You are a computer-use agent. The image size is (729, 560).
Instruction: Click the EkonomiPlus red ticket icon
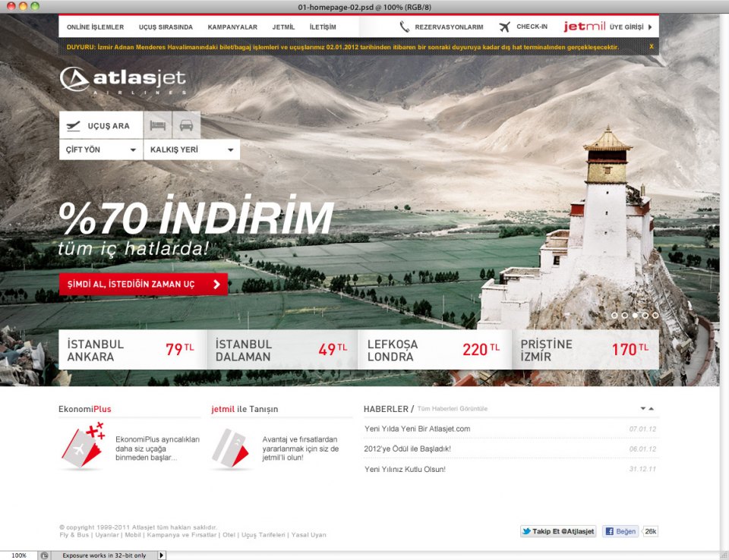pos(82,446)
